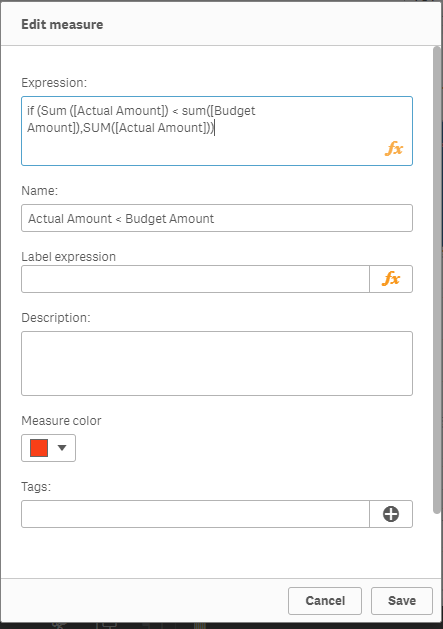Viewport: 443px width, 629px height.
Task: Focus the Description text box
Action: point(217,363)
